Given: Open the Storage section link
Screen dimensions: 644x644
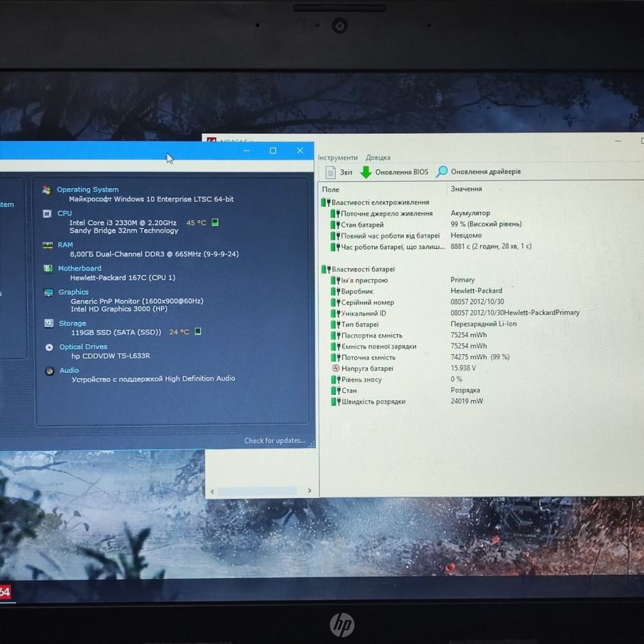Looking at the screenshot, I should [72, 323].
